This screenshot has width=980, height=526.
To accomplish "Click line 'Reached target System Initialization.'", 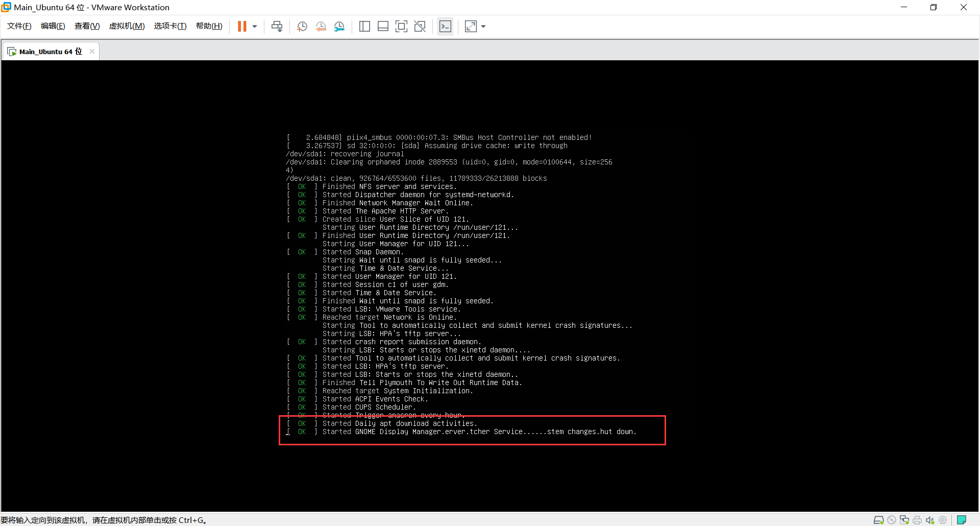I will point(380,391).
